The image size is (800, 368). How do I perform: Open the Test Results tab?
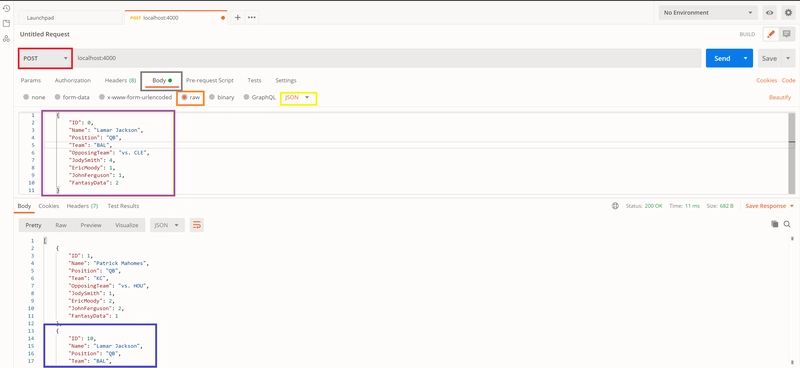click(x=123, y=206)
